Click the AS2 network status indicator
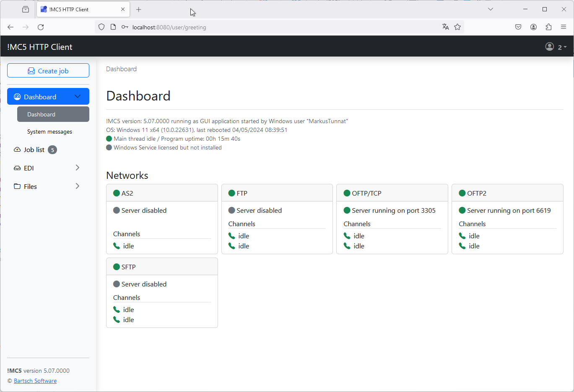Screen dimensions: 574x392 [x=117, y=193]
